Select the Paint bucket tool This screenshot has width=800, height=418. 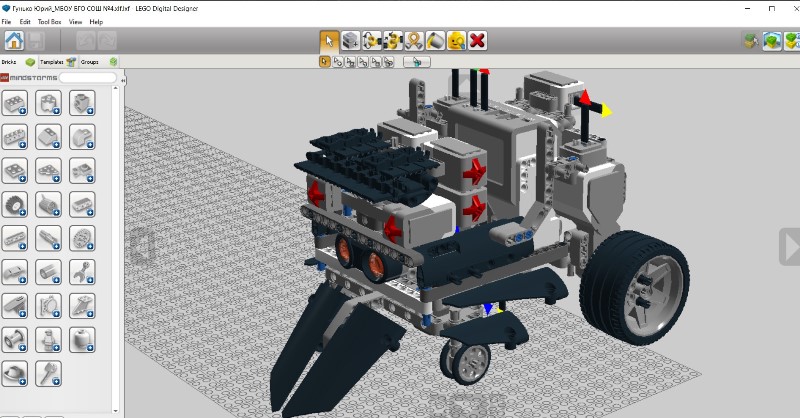tap(435, 41)
